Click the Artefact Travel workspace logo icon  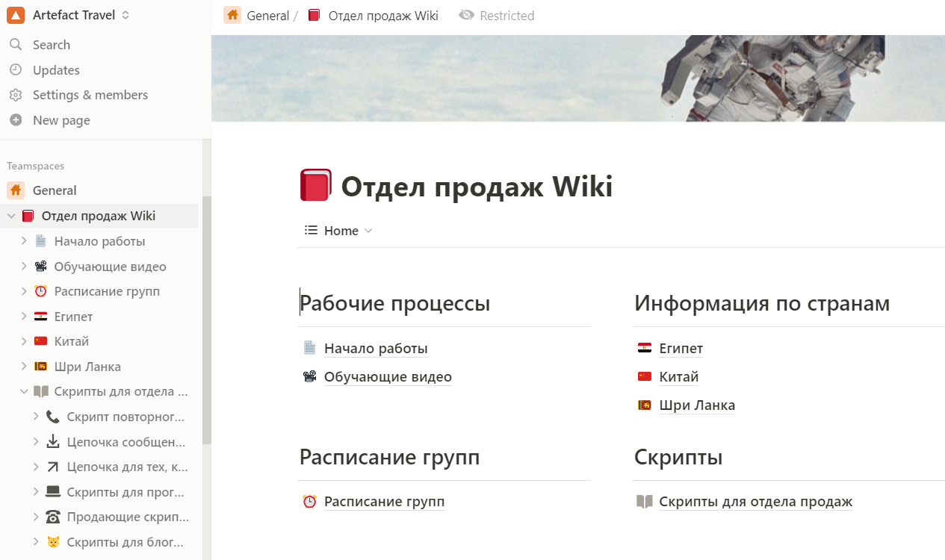(16, 15)
